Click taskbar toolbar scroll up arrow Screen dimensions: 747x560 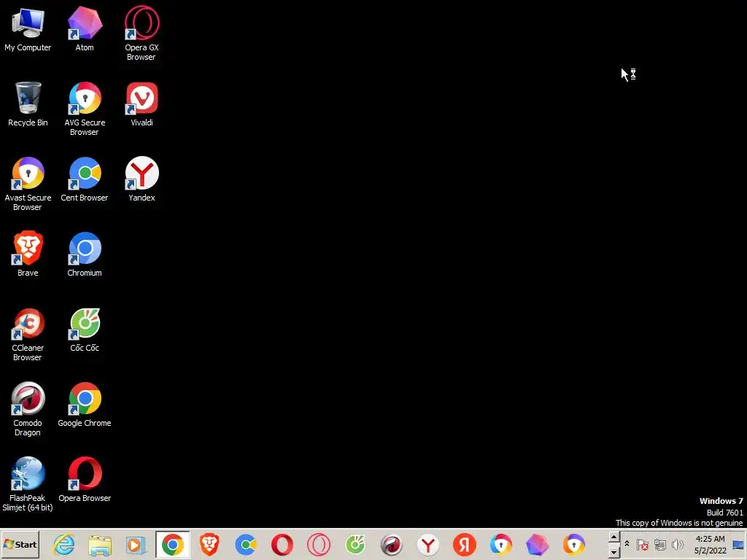[x=614, y=537]
